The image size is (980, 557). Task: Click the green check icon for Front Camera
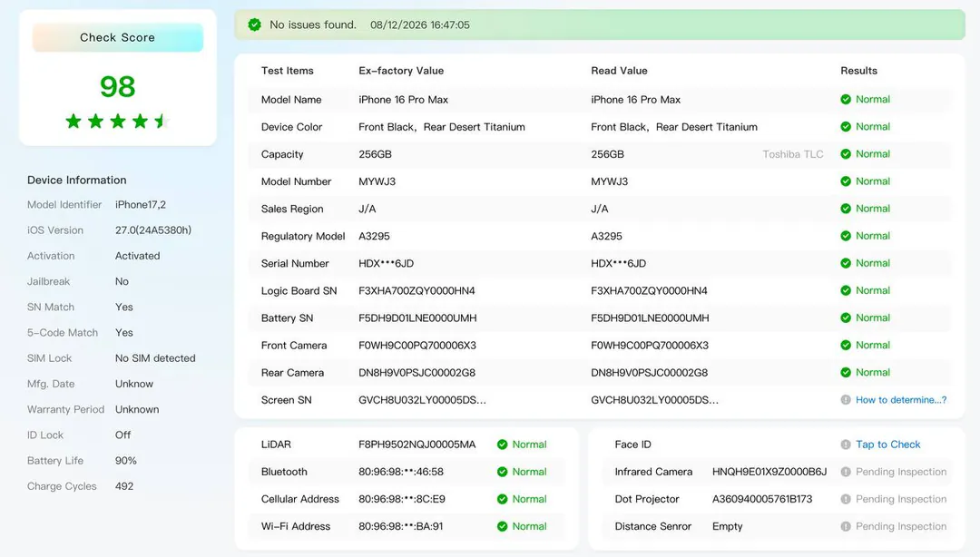coord(846,345)
